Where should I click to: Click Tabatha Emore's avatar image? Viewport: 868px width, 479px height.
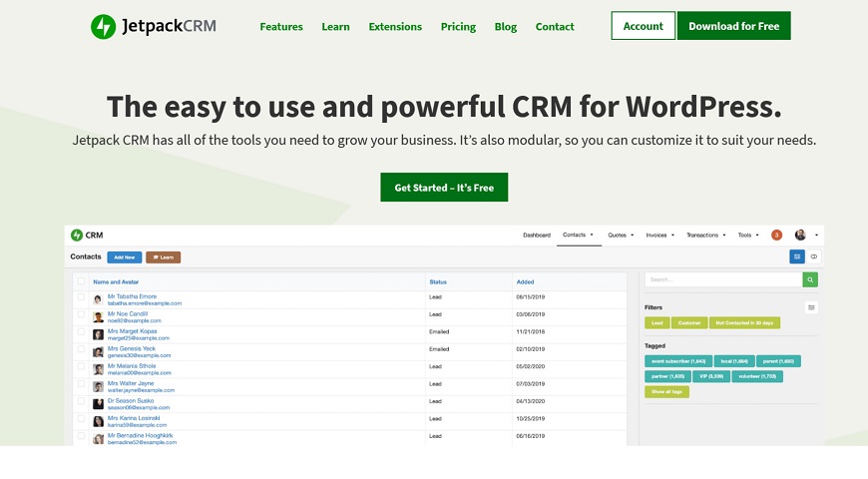pos(98,299)
